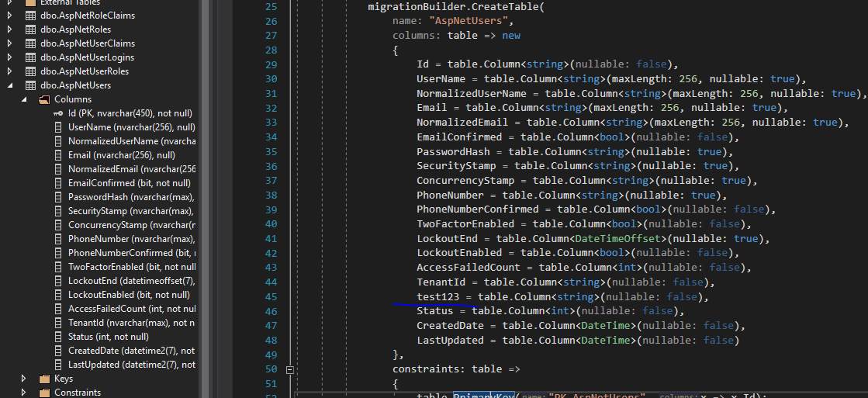This screenshot has width=868, height=398.
Task: Click AccessFailedCount on line 43
Action: 469,268
